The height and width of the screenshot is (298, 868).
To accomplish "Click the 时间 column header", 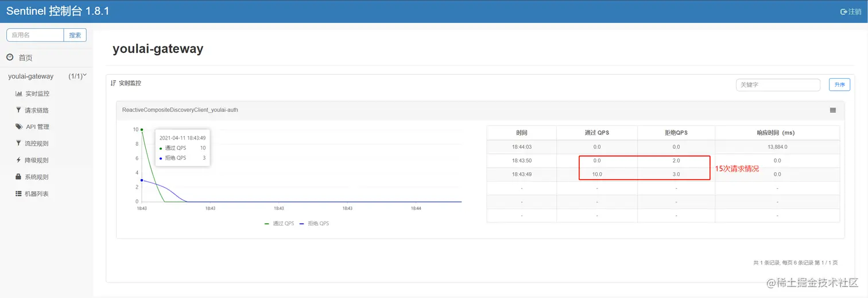I will pos(521,133).
